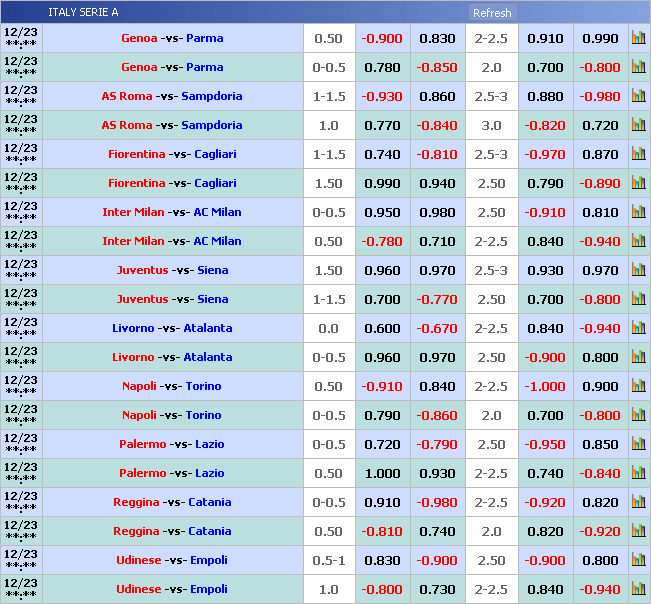Choose 0.730 away odds for Udinese-Empoli
This screenshot has width=651, height=604.
(x=437, y=589)
